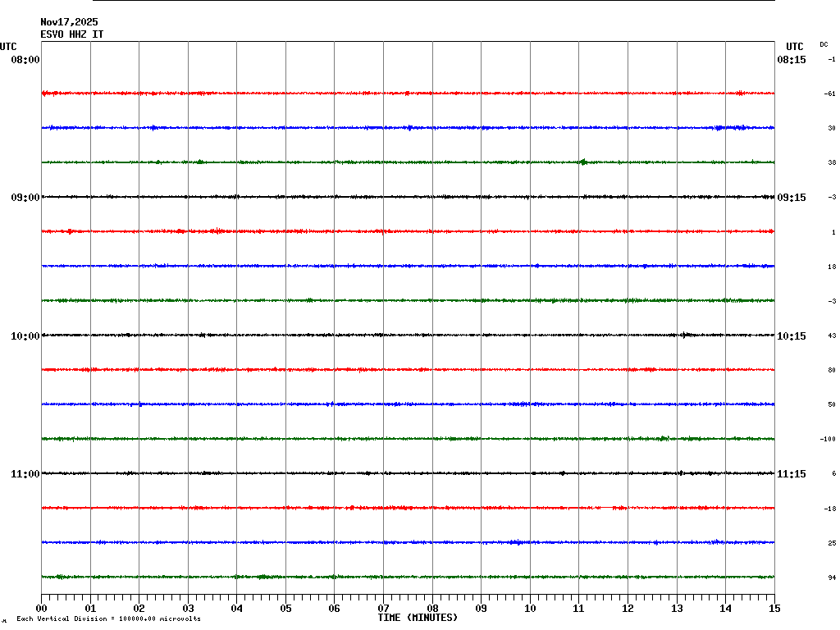Select the 11:00 left hour label
This screenshot has width=840, height=630.
coord(25,474)
